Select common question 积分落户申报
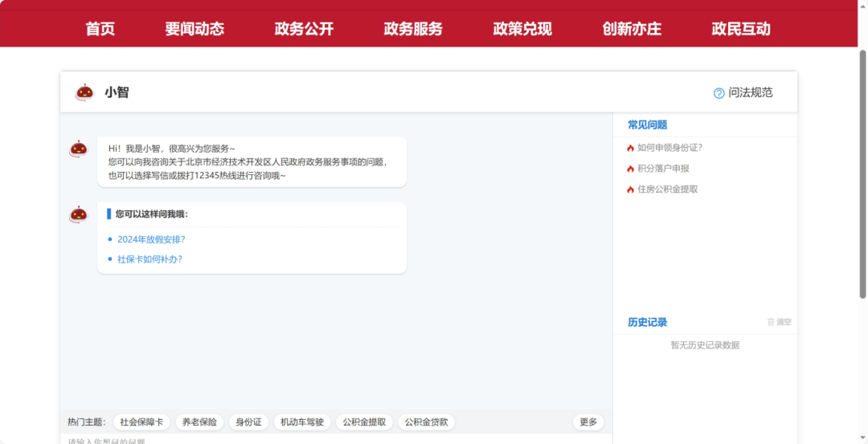 [663, 169]
